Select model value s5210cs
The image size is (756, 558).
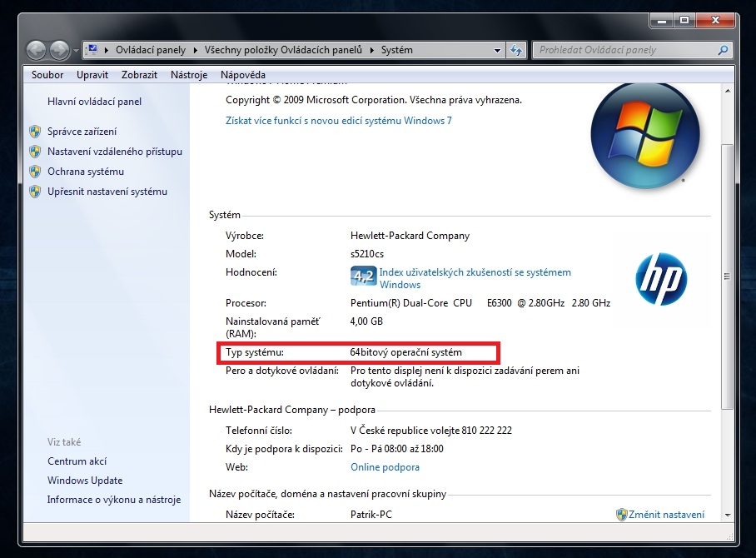click(x=367, y=254)
